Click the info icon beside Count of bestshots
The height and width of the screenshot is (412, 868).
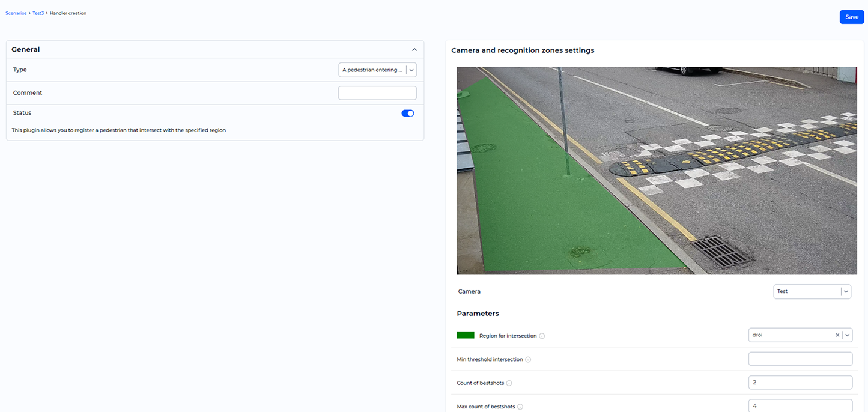pos(509,383)
